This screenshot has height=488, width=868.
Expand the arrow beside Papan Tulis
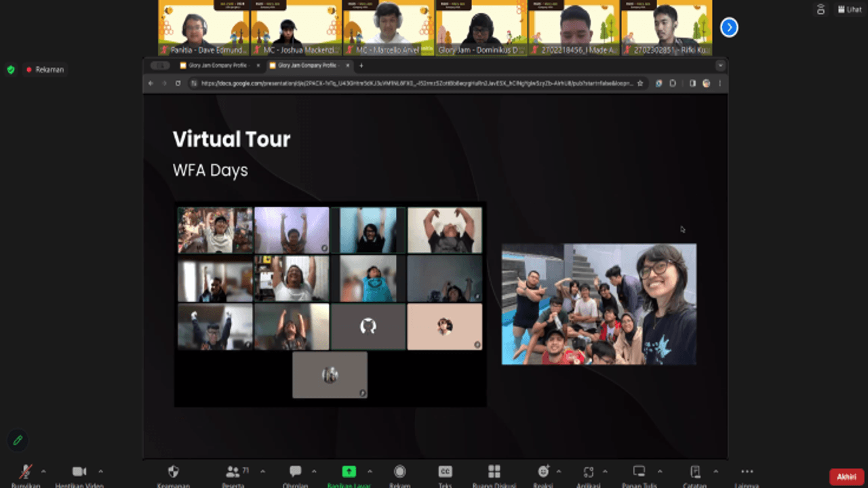(659, 471)
